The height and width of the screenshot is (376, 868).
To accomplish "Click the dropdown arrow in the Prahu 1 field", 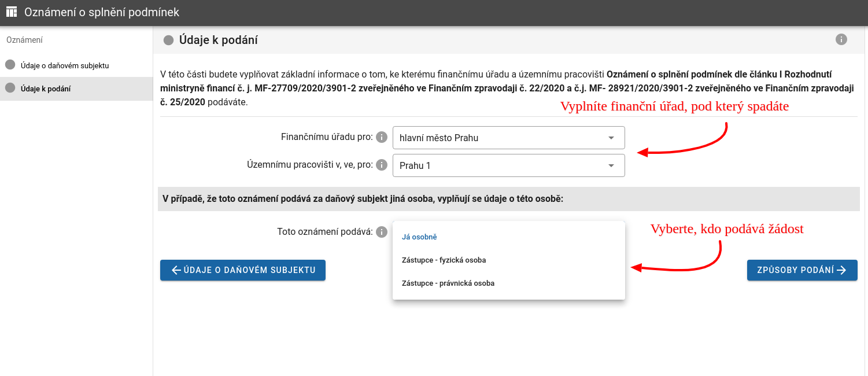I will [611, 166].
